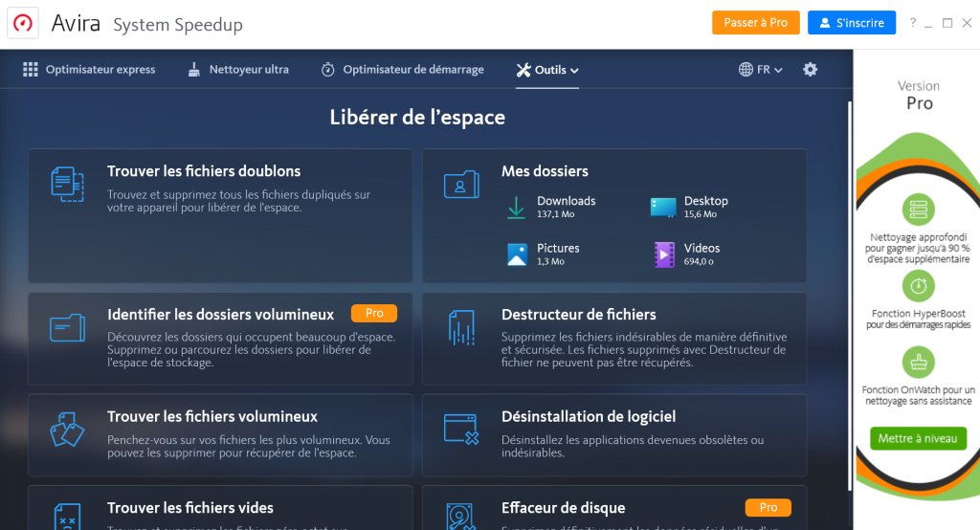
Task: Click the OnWatch green broom icon
Action: (x=918, y=362)
